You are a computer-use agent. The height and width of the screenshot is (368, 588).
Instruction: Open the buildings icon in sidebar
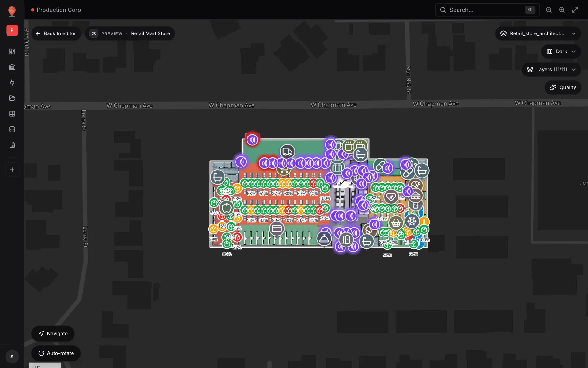click(12, 67)
